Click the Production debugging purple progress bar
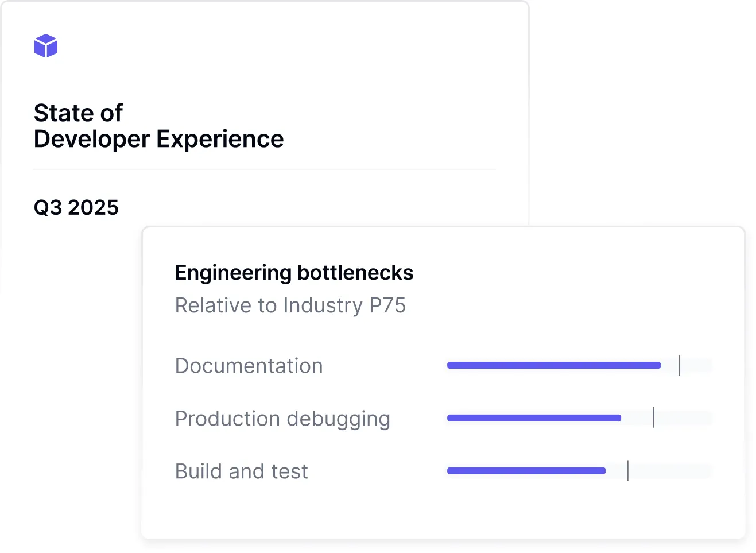The image size is (756, 553). click(x=534, y=418)
